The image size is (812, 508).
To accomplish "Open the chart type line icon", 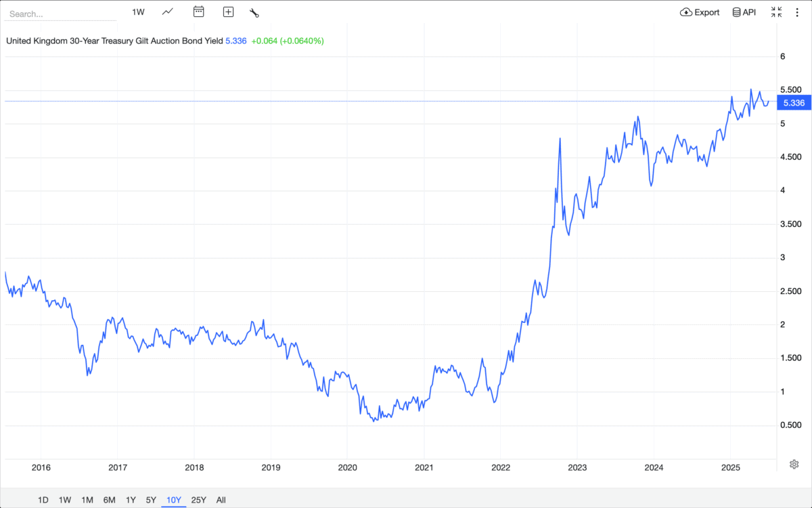I will (x=168, y=12).
